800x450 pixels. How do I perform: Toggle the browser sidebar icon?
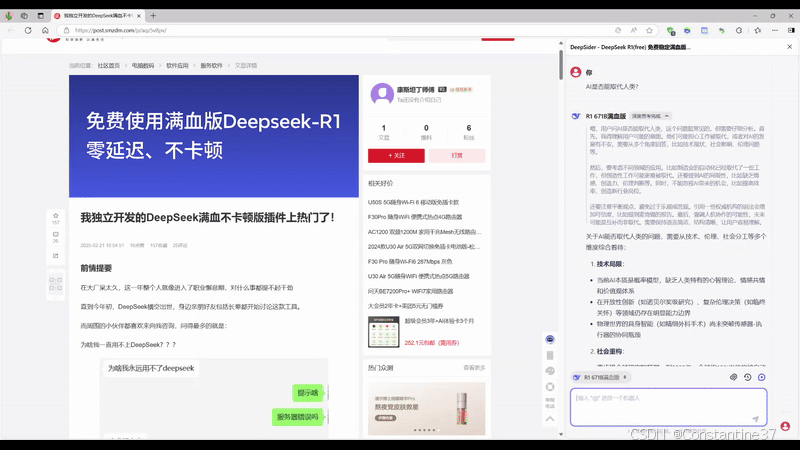click(791, 31)
